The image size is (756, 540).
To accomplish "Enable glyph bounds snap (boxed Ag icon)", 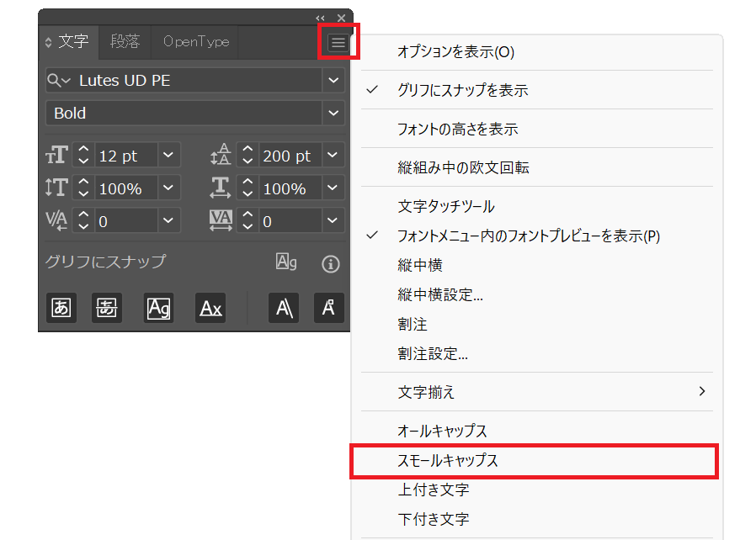I will tap(158, 308).
